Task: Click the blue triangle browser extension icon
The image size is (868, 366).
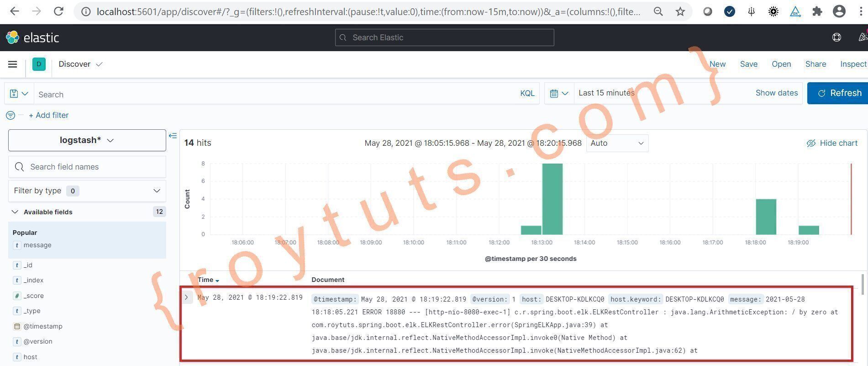Action: tap(795, 11)
